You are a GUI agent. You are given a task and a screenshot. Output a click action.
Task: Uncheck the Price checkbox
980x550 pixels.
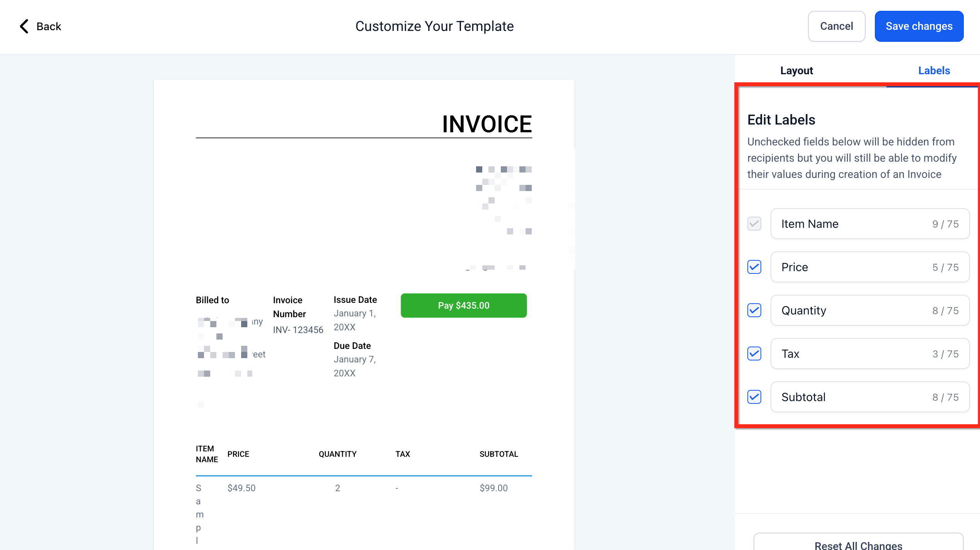pos(754,267)
